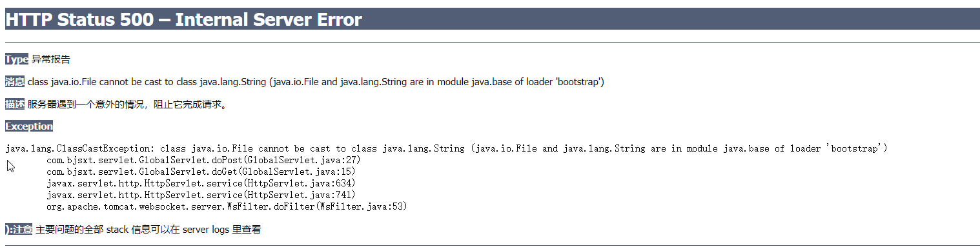Click the 描述 label

[x=15, y=105]
